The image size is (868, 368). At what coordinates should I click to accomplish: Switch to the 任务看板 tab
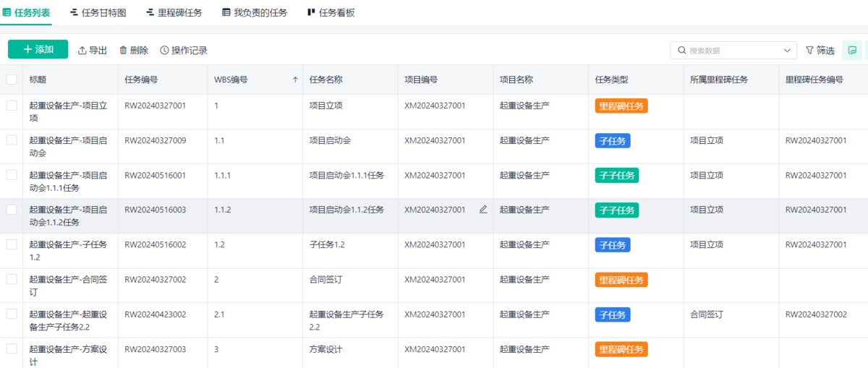click(331, 12)
